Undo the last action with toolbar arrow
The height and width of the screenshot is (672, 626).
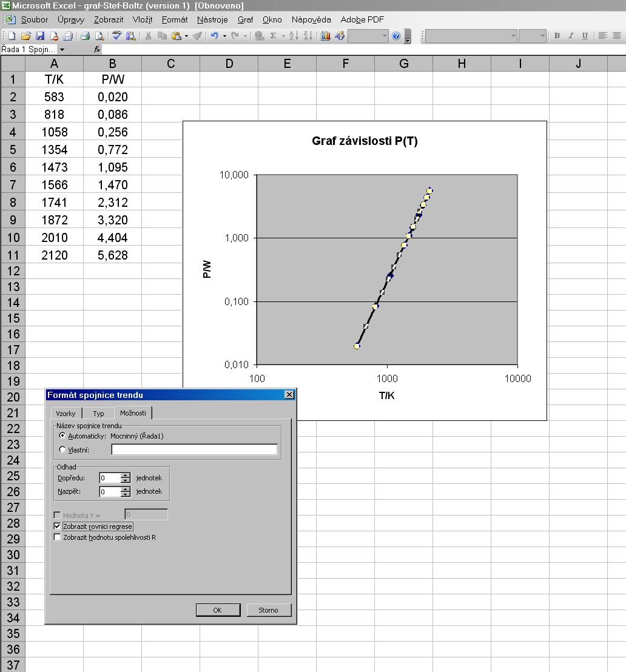(x=214, y=36)
